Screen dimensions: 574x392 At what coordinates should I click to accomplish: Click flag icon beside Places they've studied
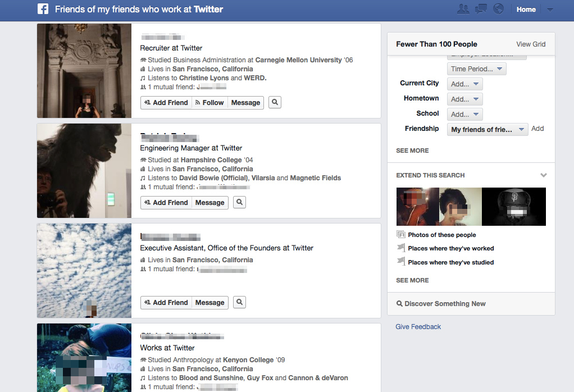[x=401, y=261]
